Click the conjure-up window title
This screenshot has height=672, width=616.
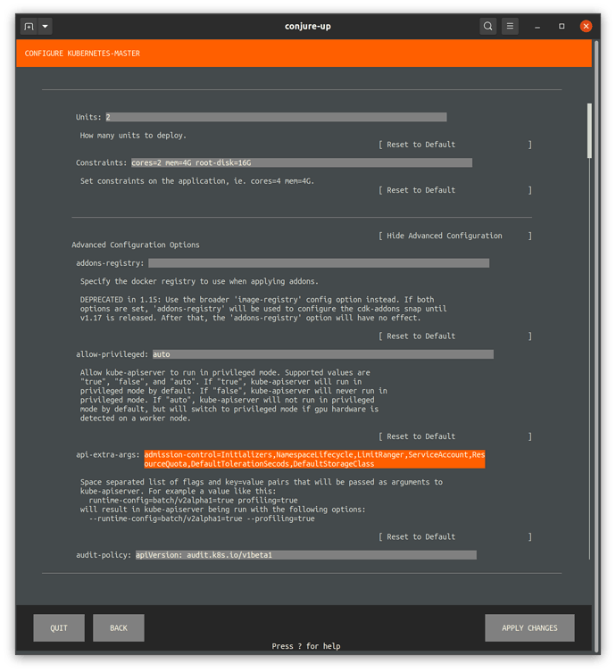[x=308, y=26]
